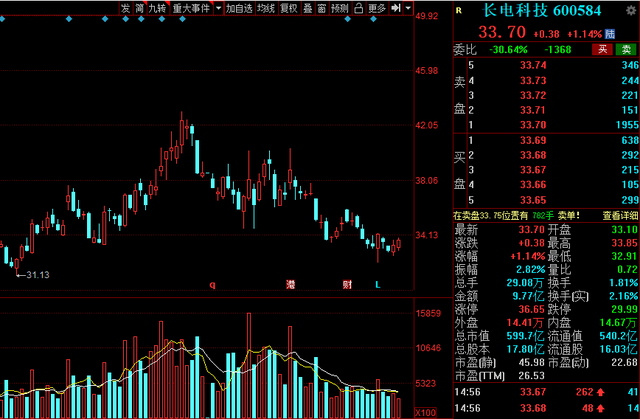The image size is (640, 419).
Task: Click the yellow R badge icon
Action: click(459, 11)
